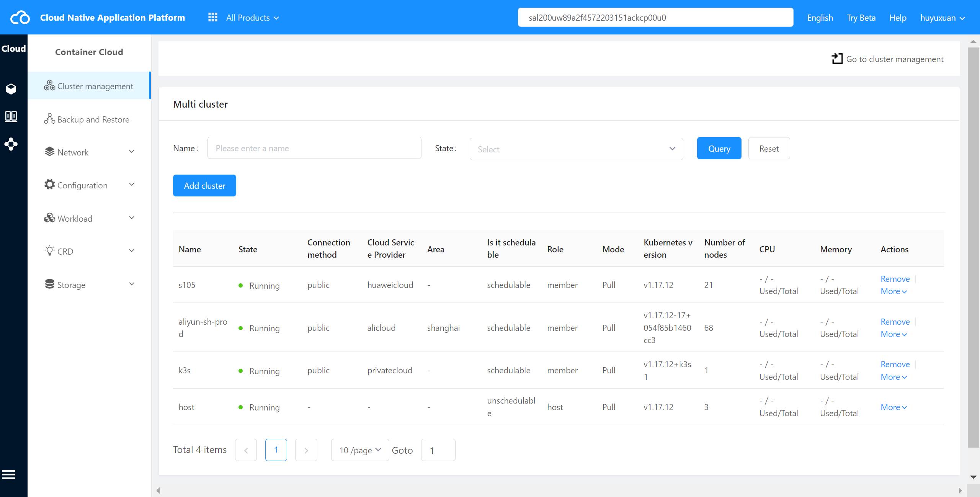This screenshot has height=497, width=980.
Task: Expand the Configuration submenu chevron
Action: tap(132, 185)
